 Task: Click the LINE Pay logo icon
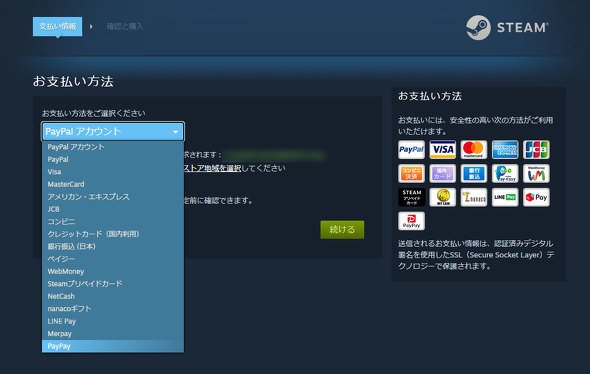coord(505,197)
